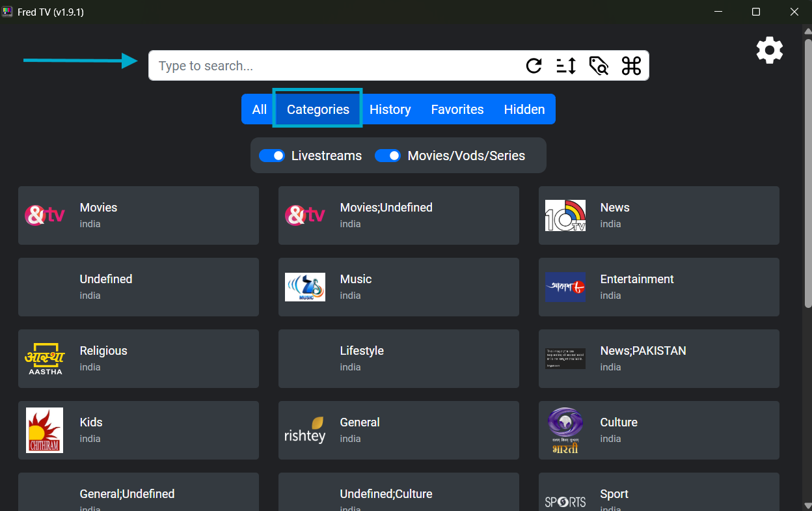Screen dimensions: 812x511
Task: Select the Categories tab
Action: [x=318, y=109]
